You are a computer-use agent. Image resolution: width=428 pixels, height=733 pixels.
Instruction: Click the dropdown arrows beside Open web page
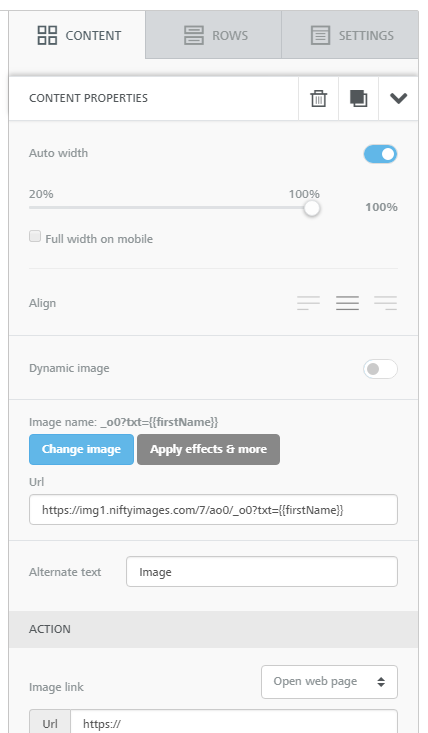381,682
